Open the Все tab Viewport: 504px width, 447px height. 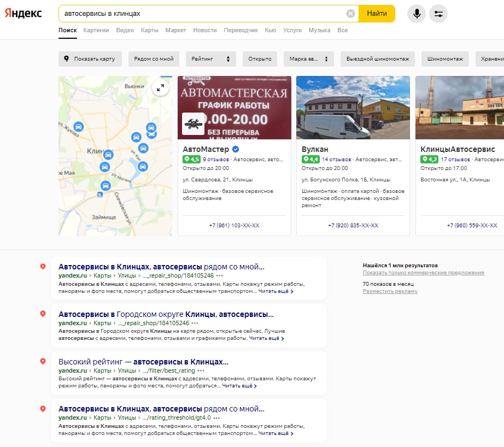343,30
